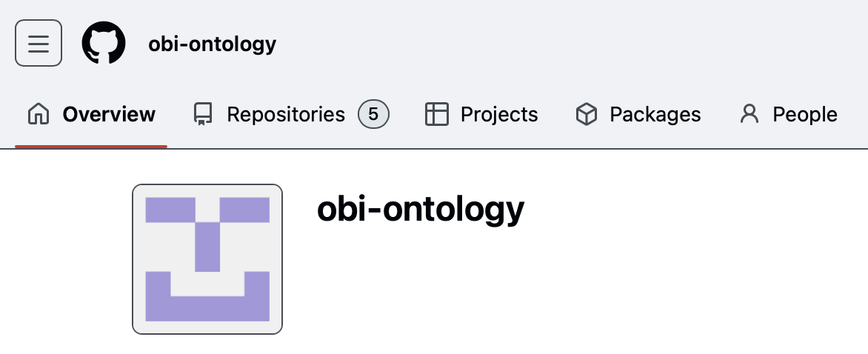
Task: Open the obi-ontology organization avatar image
Action: coord(207,259)
